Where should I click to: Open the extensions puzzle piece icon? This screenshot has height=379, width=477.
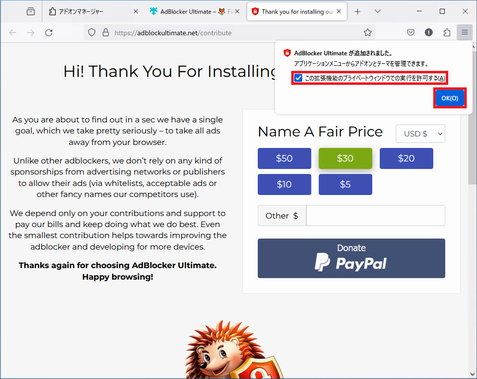(x=447, y=32)
